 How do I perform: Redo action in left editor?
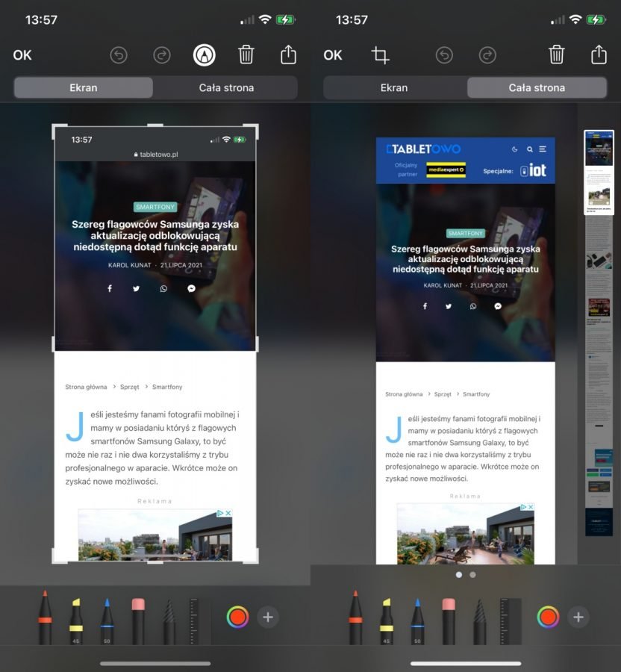[162, 55]
